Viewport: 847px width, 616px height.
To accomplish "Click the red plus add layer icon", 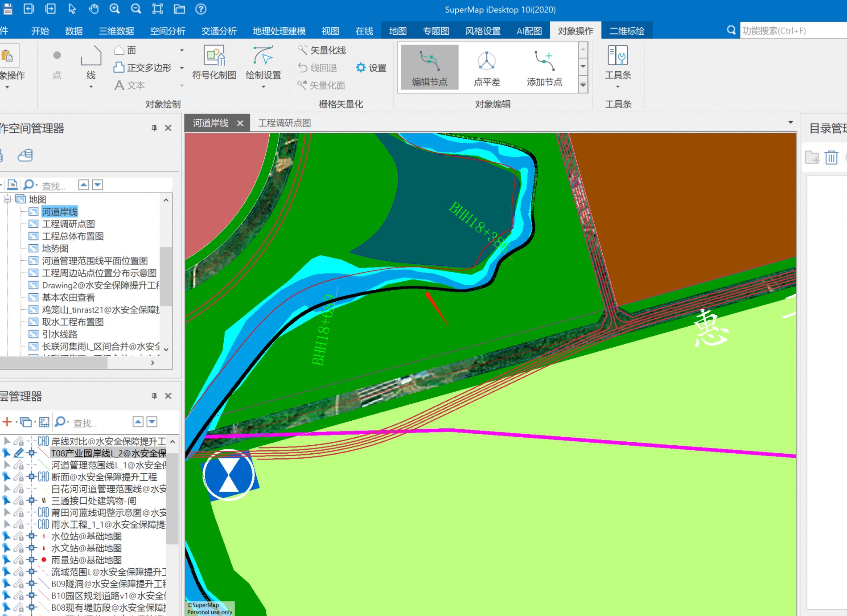I will pos(7,422).
